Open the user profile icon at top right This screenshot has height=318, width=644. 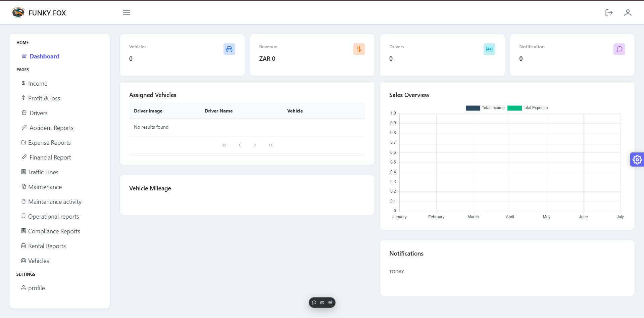627,12
